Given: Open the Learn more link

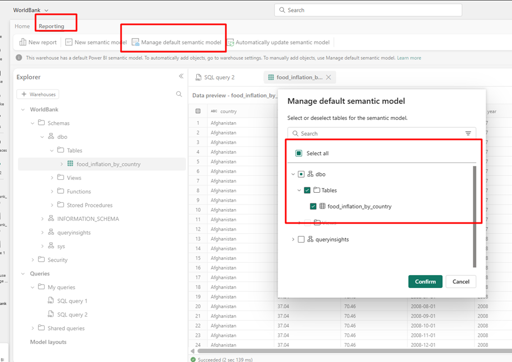Looking at the screenshot, I should tap(409, 58).
